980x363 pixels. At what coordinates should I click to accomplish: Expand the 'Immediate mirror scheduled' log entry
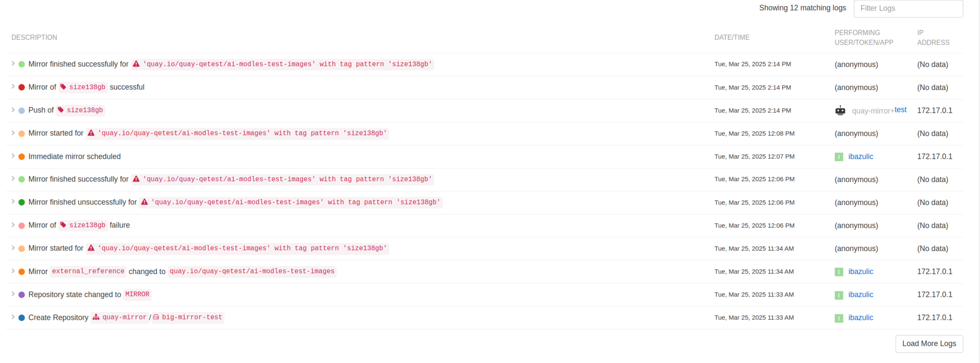(x=13, y=156)
